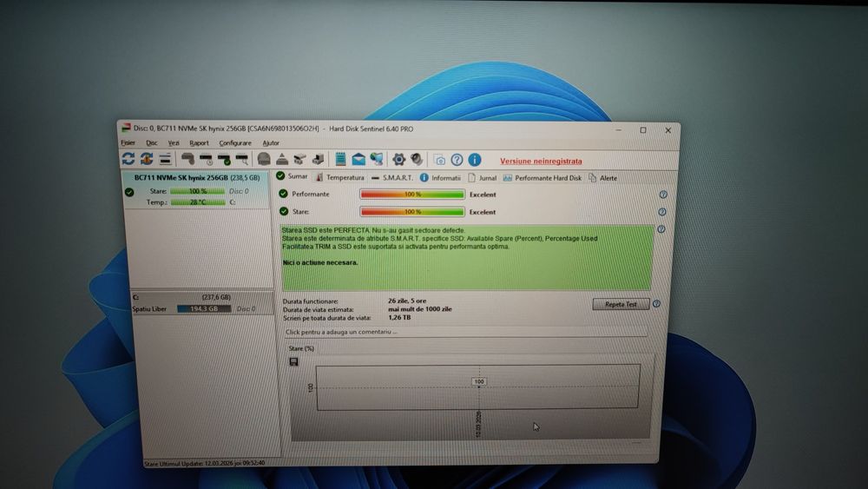
Task: Click help icon next to Performante row
Action: coord(663,195)
